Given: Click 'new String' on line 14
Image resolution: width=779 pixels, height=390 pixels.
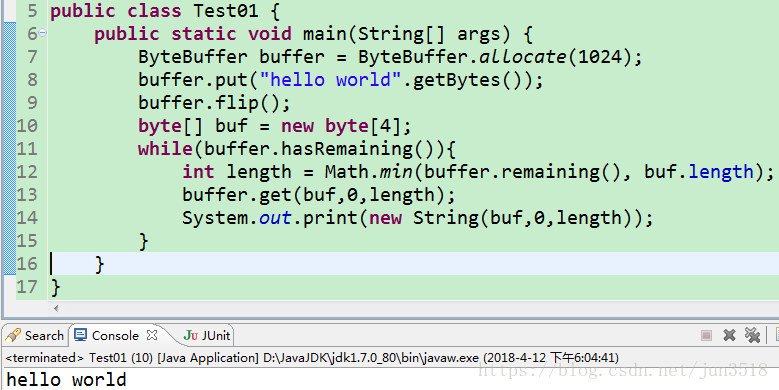Looking at the screenshot, I should point(424,218).
